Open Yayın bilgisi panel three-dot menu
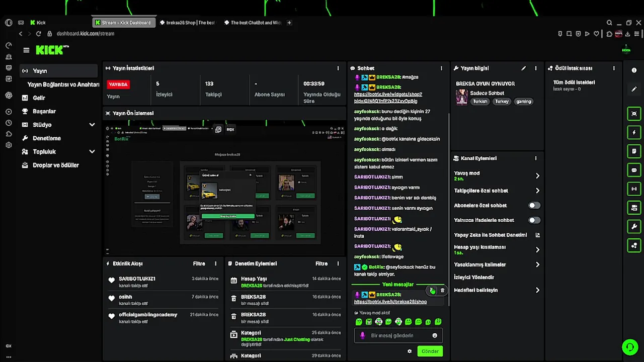 coord(536,68)
